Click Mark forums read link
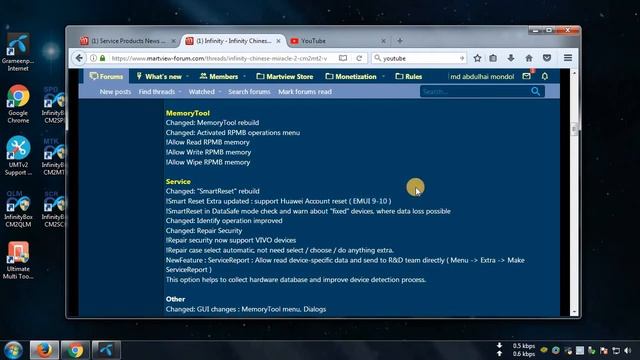This screenshot has height=360, width=640. (305, 92)
